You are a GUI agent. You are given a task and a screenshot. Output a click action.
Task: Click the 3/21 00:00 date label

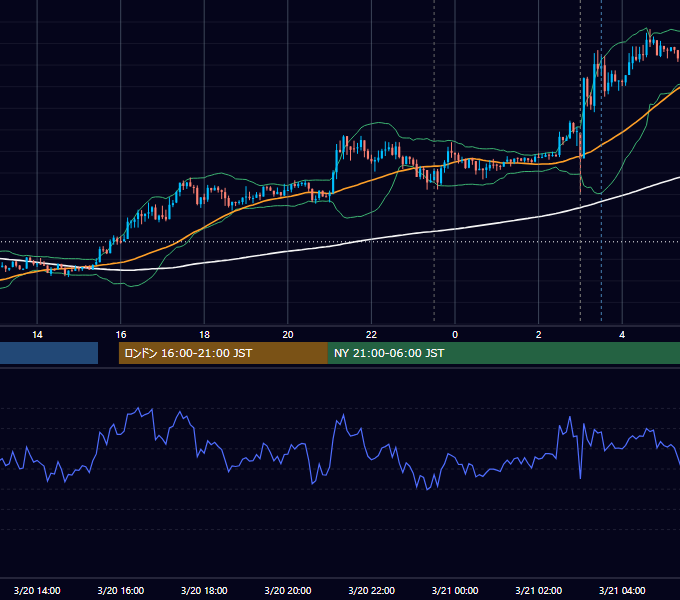[455, 590]
